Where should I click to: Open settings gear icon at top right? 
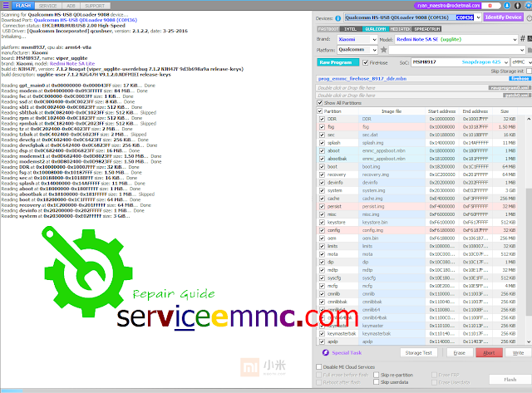pos(529,6)
